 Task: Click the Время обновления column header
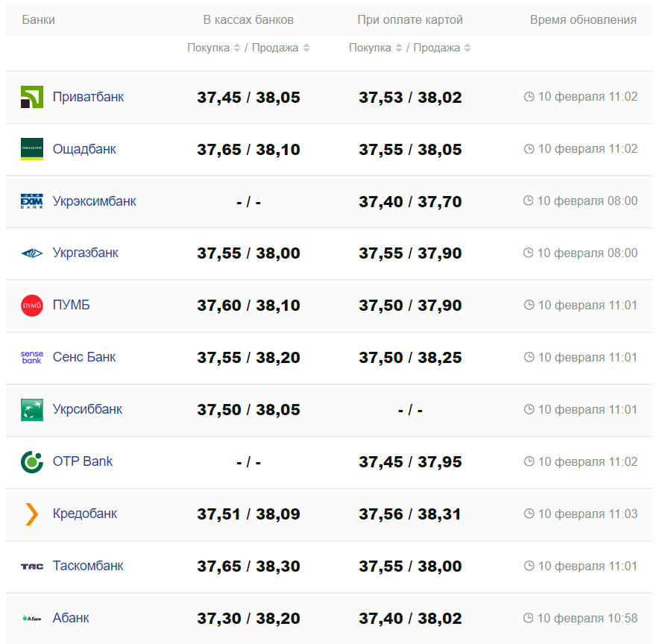(583, 20)
